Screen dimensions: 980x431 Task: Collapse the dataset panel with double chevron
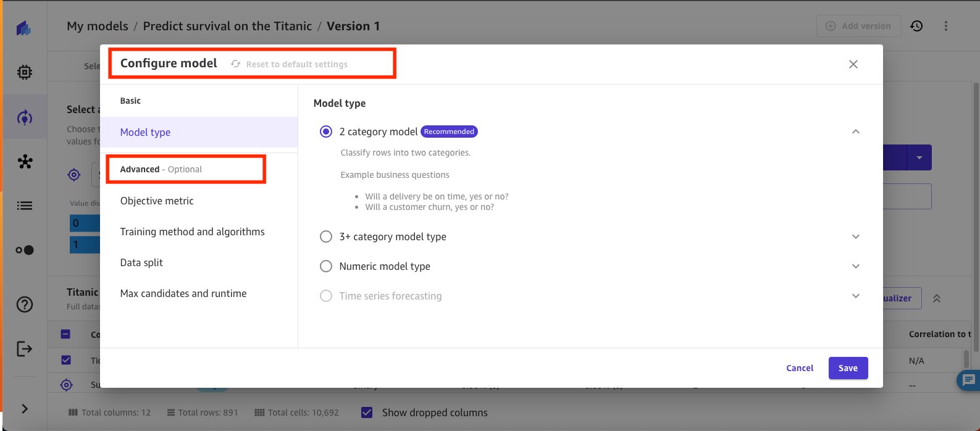(937, 298)
